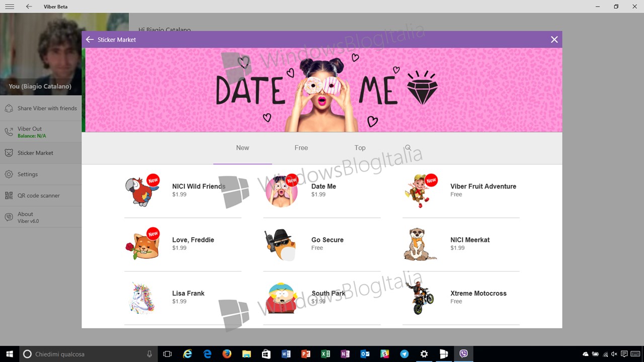Viewport: 644px width, 362px height.
Task: Open Outlook from the taskbar
Action: [x=365, y=354]
